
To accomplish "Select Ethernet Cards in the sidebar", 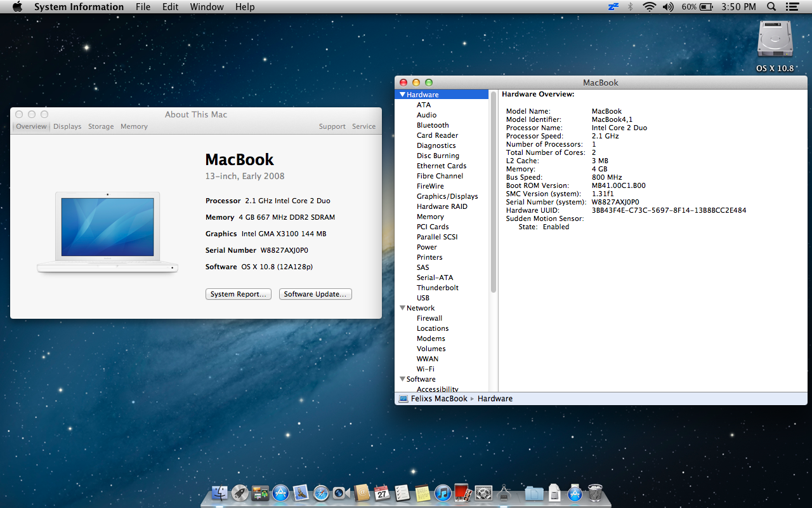I will tap(442, 166).
